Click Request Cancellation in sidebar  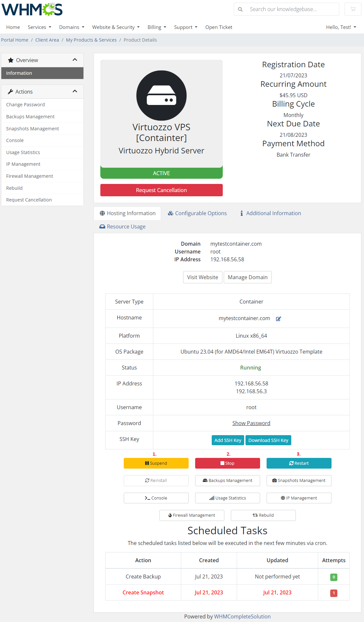pos(42,200)
